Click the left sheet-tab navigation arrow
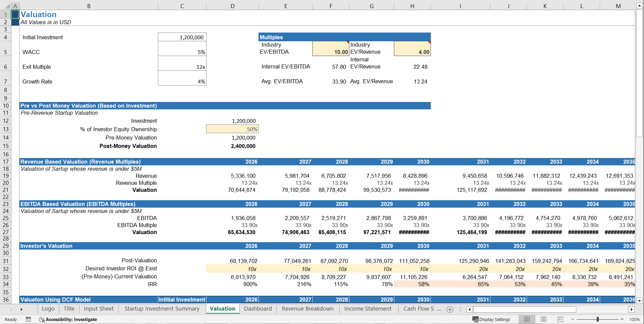Image resolution: width=644 pixels, height=324 pixels. point(10,309)
